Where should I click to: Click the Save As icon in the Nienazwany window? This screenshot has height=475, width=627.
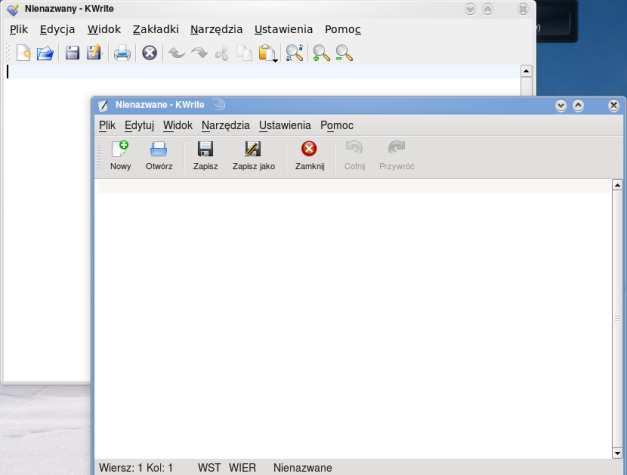click(x=94, y=53)
